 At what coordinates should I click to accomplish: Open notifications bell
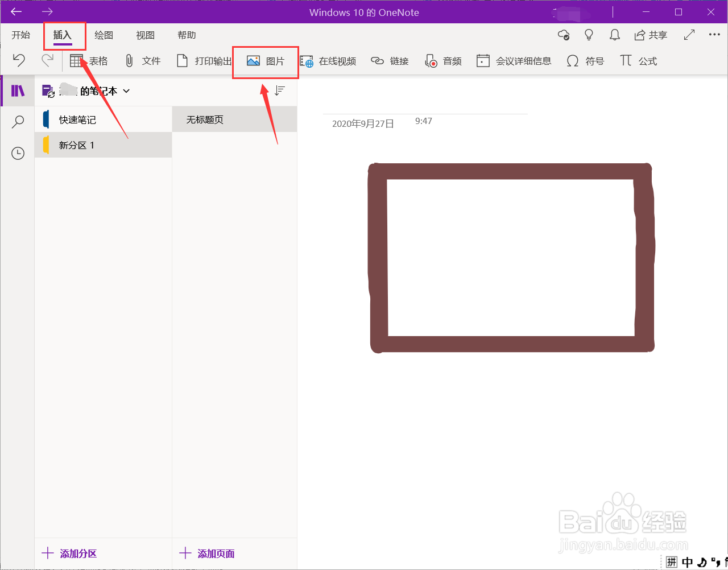[615, 35]
